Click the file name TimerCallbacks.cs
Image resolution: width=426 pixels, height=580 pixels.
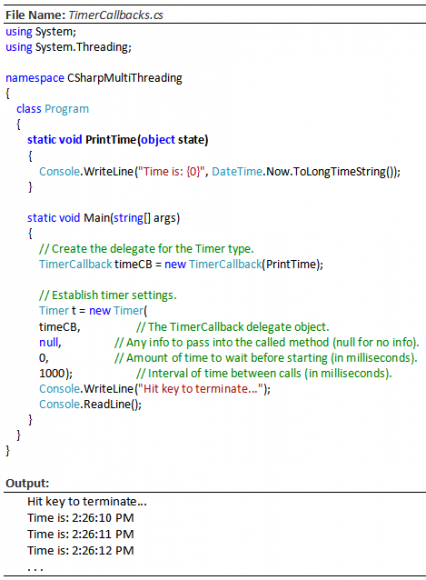click(x=116, y=15)
